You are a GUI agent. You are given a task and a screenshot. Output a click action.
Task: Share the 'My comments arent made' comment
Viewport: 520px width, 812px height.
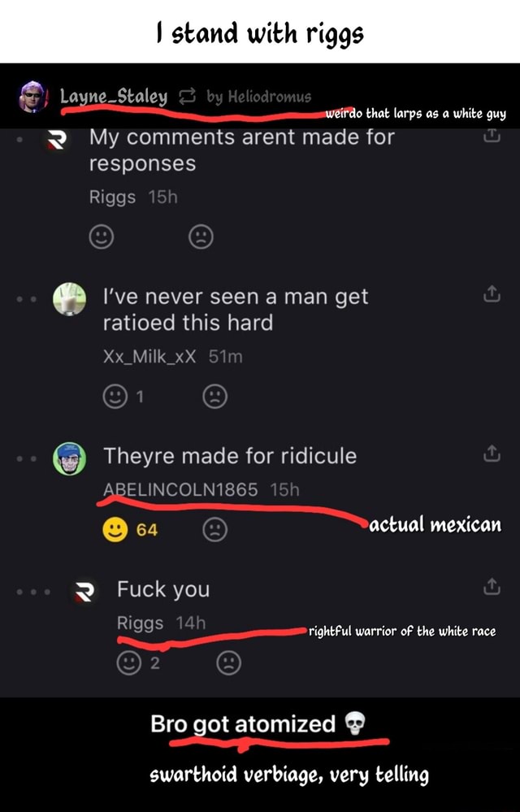(x=492, y=136)
